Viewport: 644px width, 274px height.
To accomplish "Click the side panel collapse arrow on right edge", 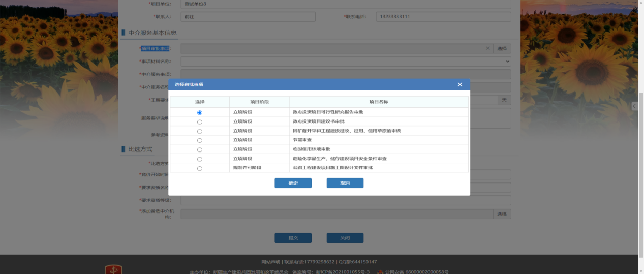I will (x=634, y=106).
